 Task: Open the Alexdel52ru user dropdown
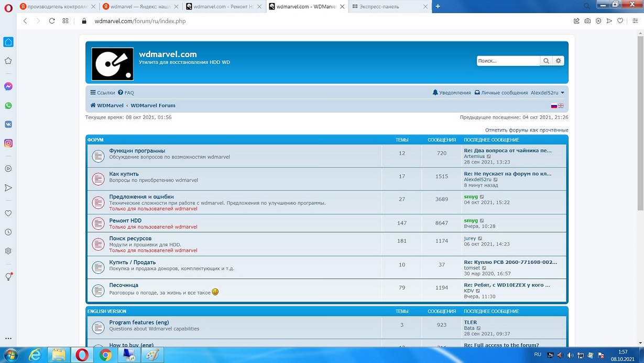click(x=548, y=93)
